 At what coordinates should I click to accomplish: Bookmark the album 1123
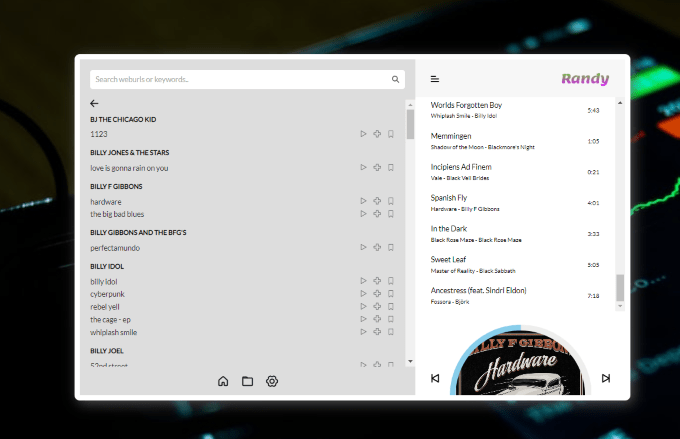pyautogui.click(x=391, y=134)
